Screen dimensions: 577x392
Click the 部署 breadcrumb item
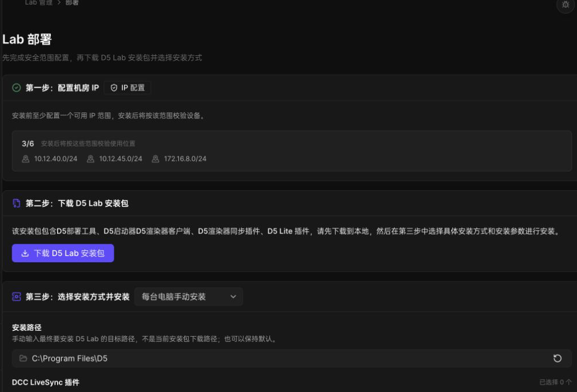coord(72,2)
